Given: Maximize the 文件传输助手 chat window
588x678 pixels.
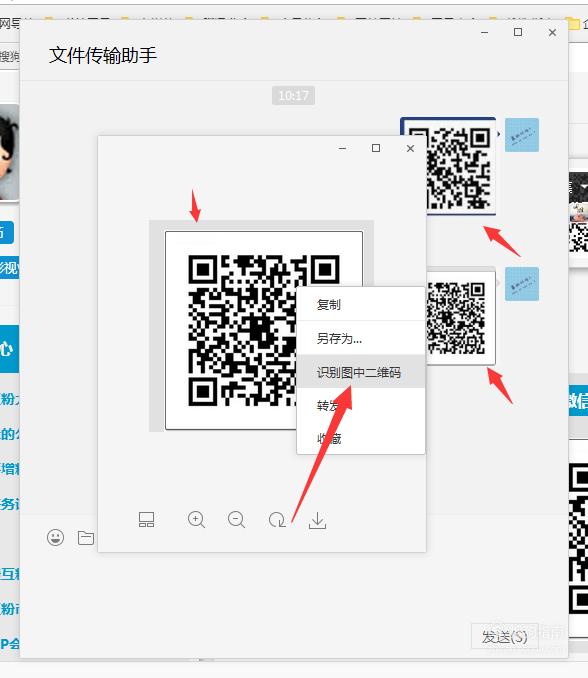Looking at the screenshot, I should (518, 32).
